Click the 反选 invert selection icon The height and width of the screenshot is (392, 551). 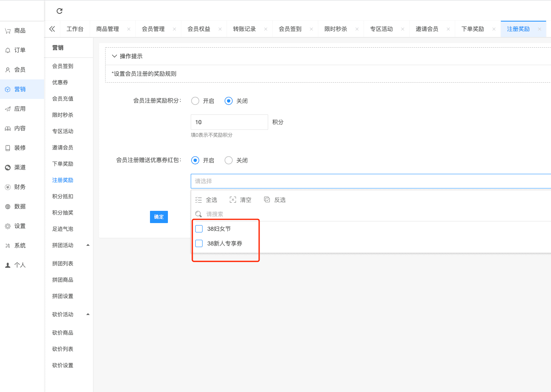[x=267, y=200]
